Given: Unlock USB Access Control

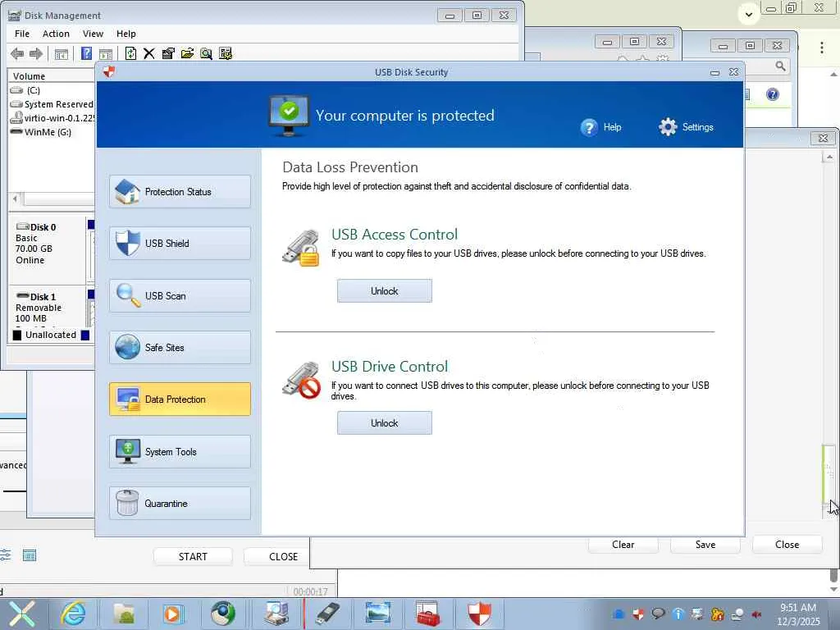Looking at the screenshot, I should tap(385, 291).
